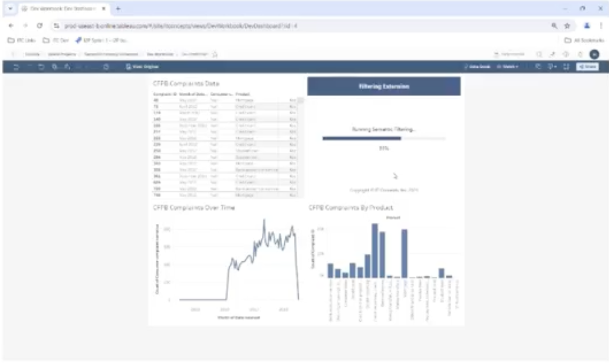Click the CFPB Complaints Over Time title

(x=194, y=208)
